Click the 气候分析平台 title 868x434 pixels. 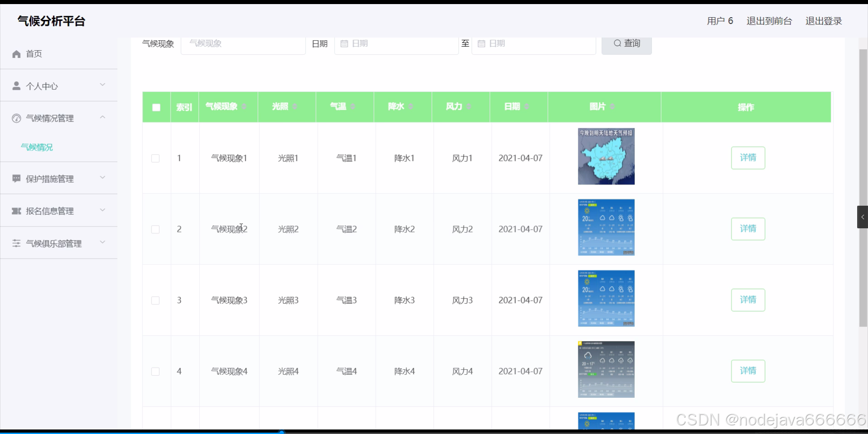[x=52, y=21]
